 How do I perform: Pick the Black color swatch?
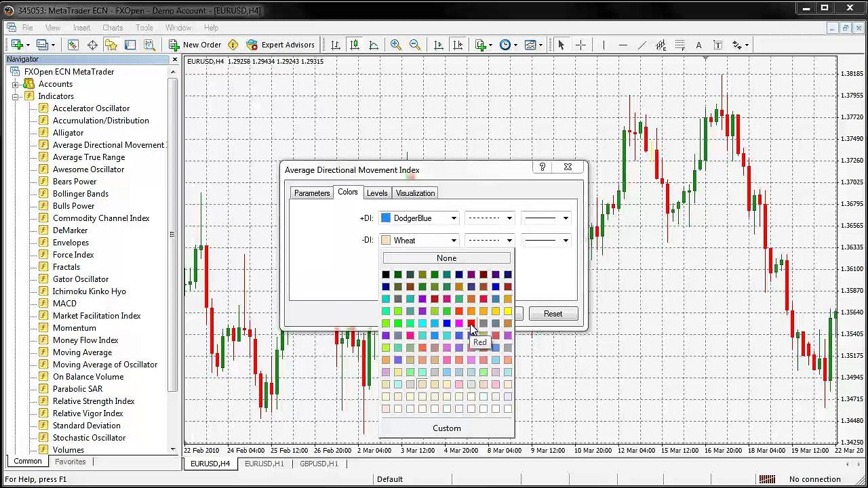pyautogui.click(x=386, y=274)
